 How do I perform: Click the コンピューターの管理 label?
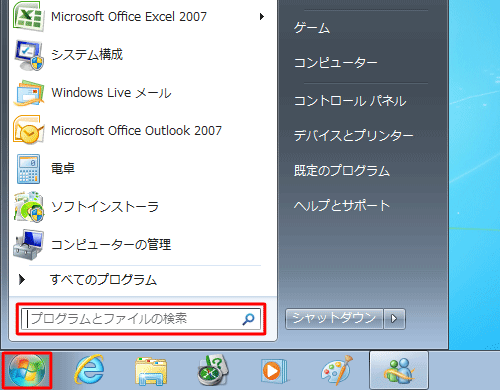(x=111, y=244)
